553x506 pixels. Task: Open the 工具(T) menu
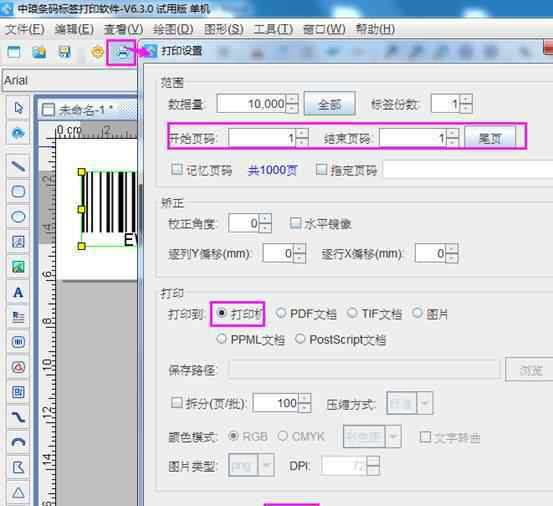tap(273, 30)
